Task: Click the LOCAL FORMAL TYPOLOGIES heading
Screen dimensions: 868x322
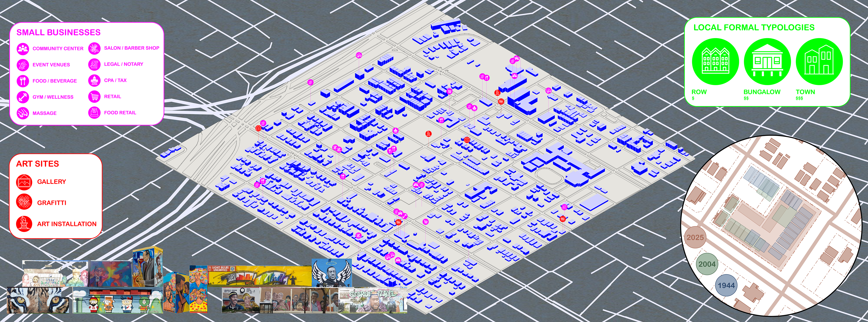Action: 754,28
